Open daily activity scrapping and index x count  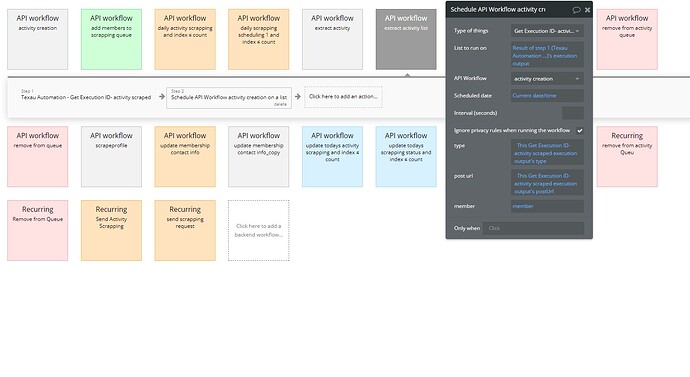pyautogui.click(x=185, y=39)
